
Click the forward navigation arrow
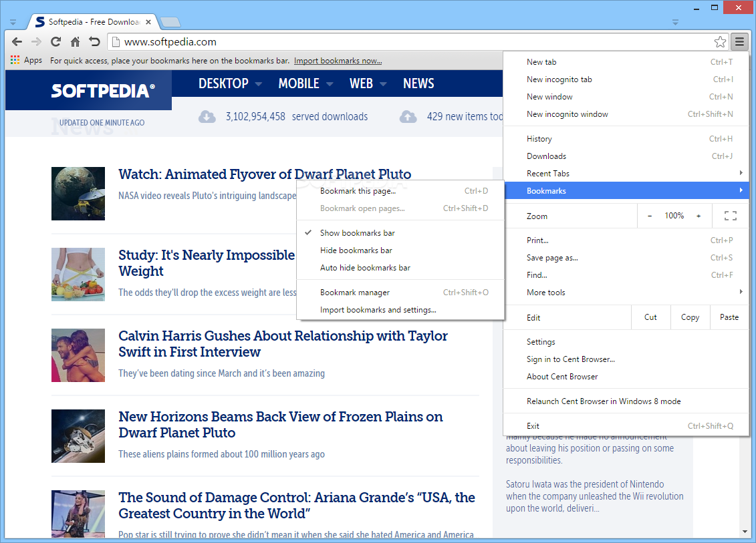tap(36, 42)
